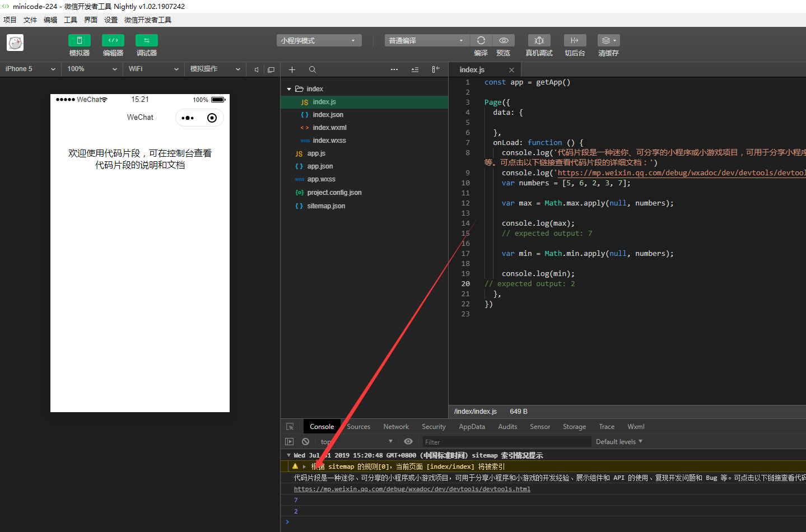
Task: Click the detach simulator window icon
Action: pyautogui.click(x=271, y=69)
